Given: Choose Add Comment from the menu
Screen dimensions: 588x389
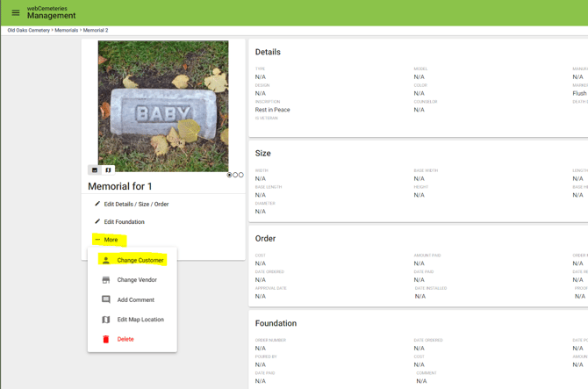Looking at the screenshot, I should [x=132, y=299].
